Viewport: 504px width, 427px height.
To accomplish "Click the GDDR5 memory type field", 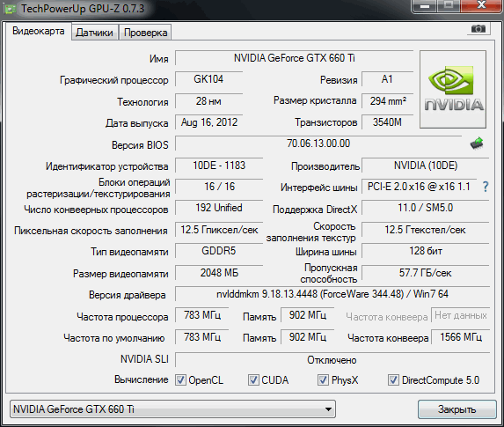I will click(x=219, y=251).
